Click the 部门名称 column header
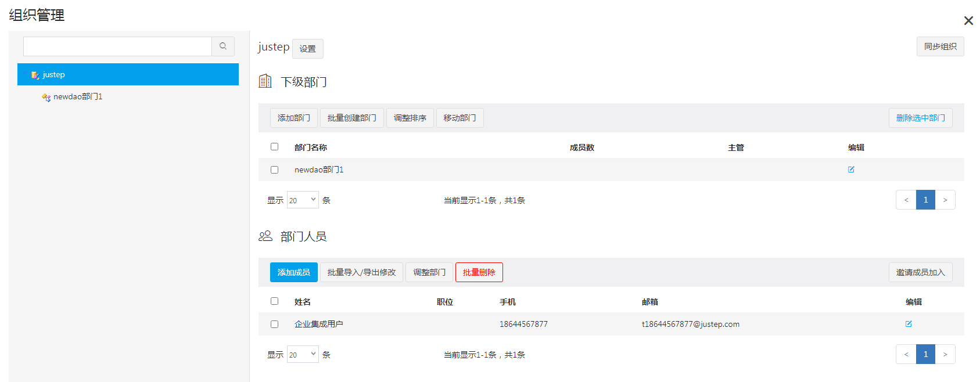The image size is (980, 382). (x=311, y=147)
